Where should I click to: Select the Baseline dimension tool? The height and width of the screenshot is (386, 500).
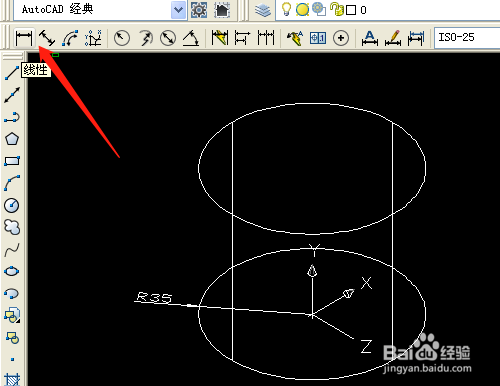243,38
